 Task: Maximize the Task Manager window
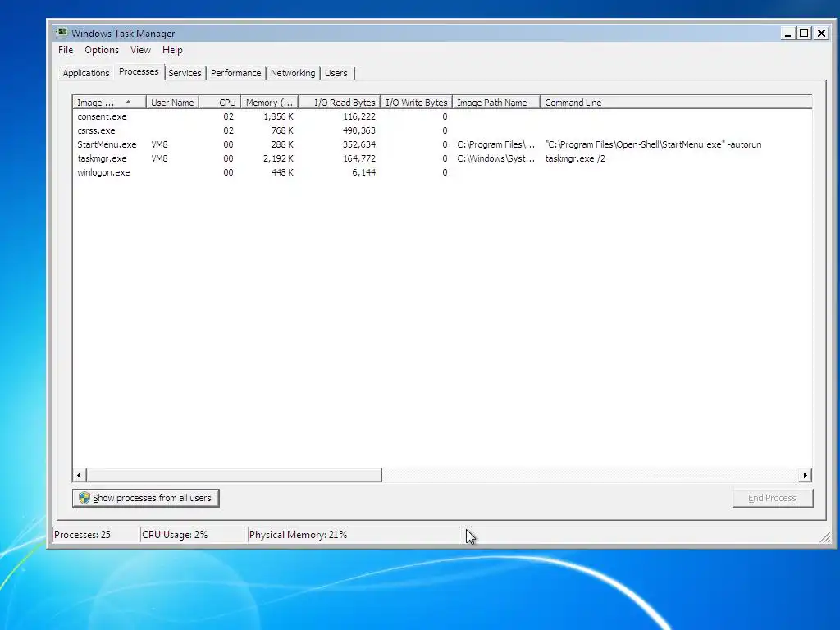804,34
